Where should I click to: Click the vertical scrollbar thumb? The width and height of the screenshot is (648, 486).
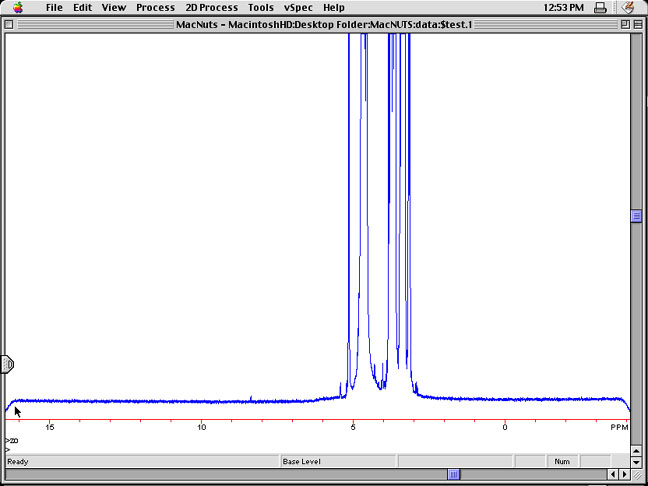click(x=636, y=216)
